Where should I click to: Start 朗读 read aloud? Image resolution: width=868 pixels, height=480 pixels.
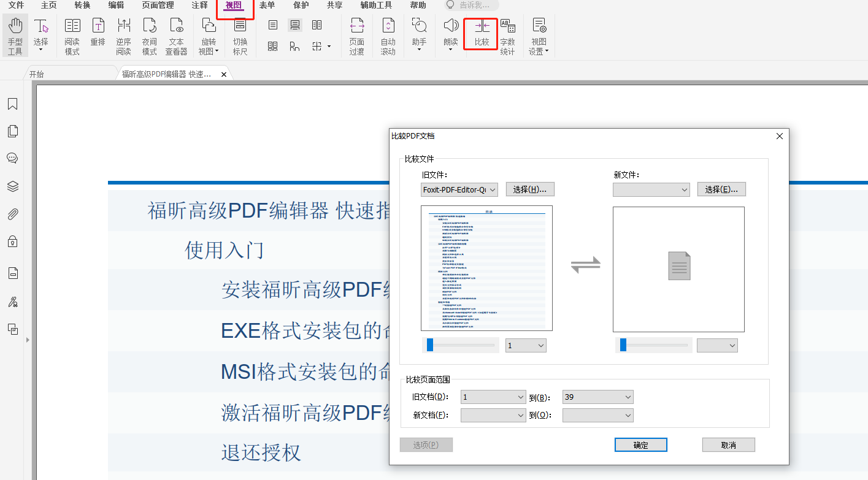pos(450,35)
